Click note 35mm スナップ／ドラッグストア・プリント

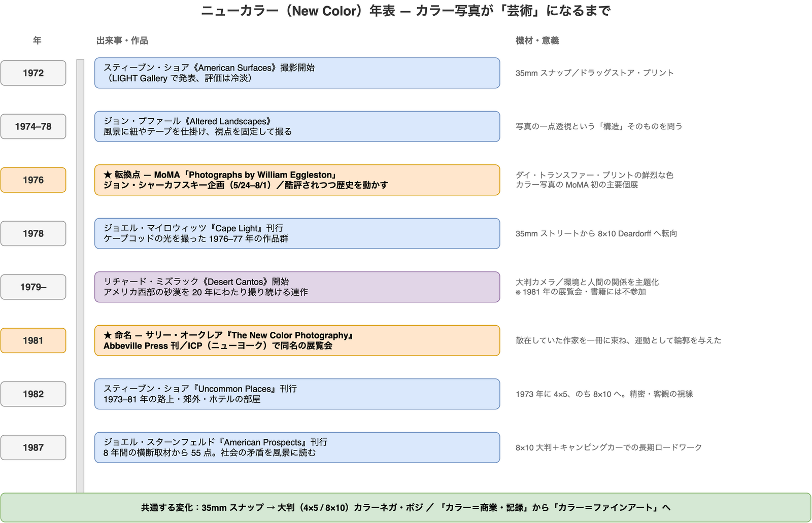click(595, 73)
